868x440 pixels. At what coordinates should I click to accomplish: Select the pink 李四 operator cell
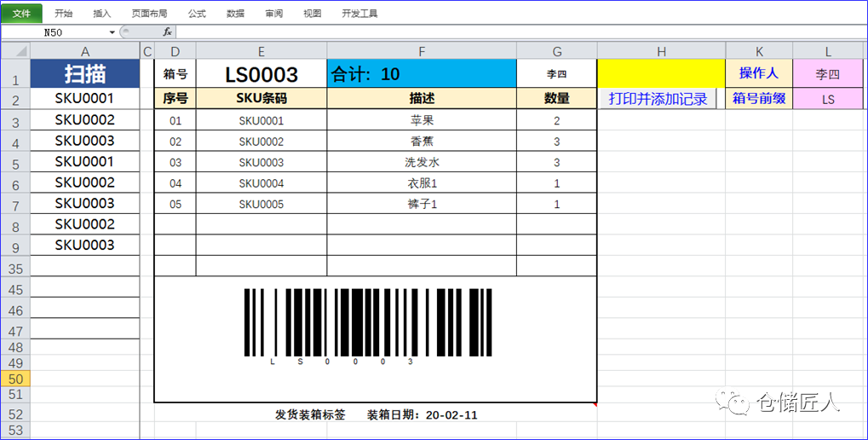tap(828, 73)
